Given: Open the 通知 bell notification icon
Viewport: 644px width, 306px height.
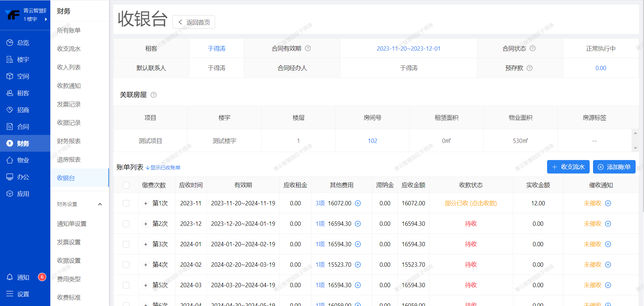Looking at the screenshot, I should coord(10,277).
